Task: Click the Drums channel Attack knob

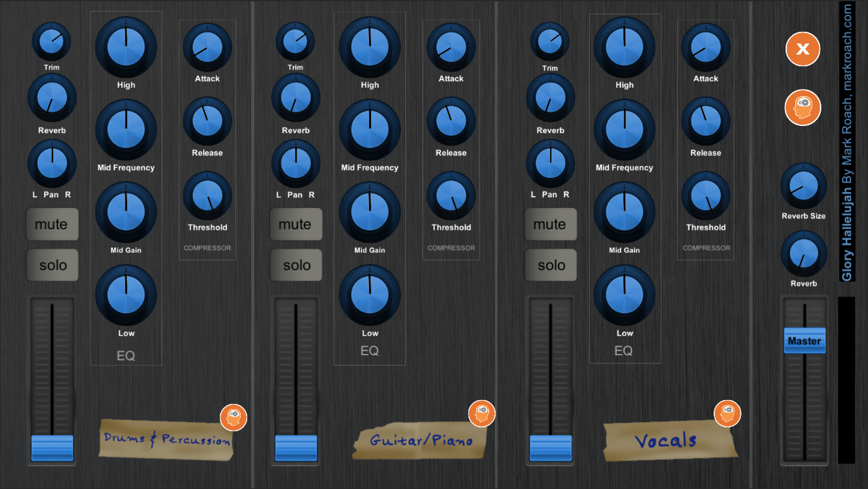Action: (207, 47)
